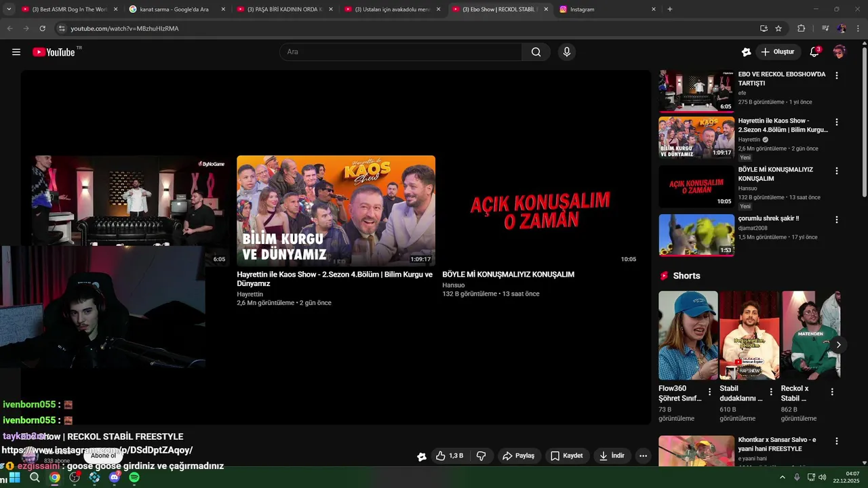Open options for EBO VE RECKOL video
The width and height of the screenshot is (868, 488).
pos(836,75)
